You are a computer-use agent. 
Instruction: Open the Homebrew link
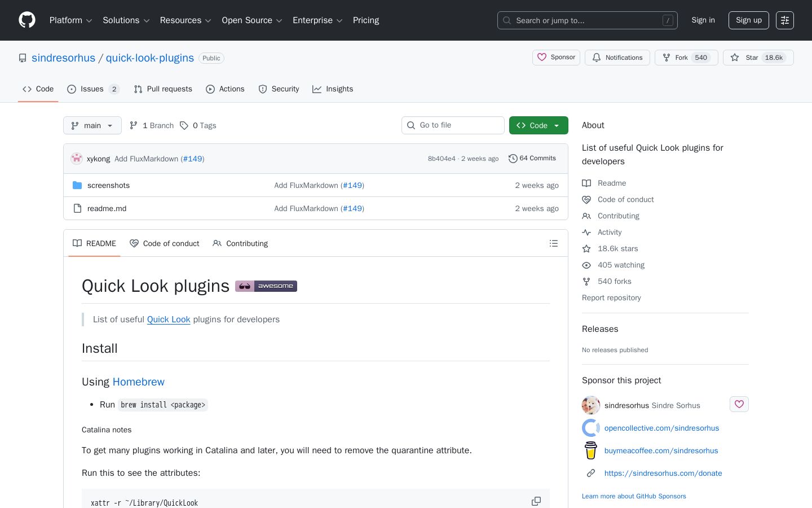tap(139, 382)
